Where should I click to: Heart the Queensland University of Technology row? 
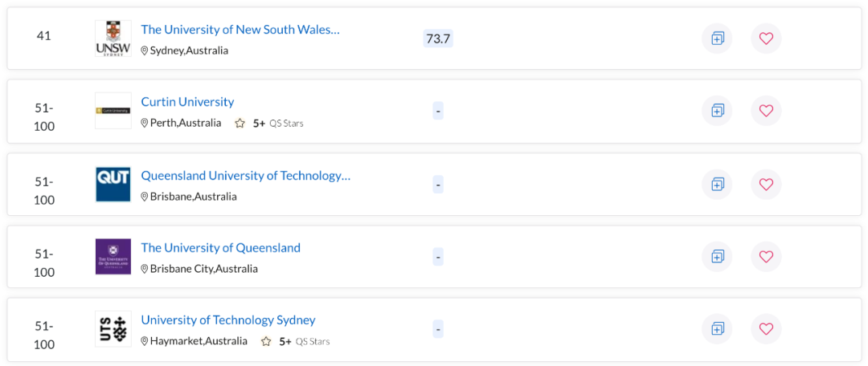(x=766, y=185)
